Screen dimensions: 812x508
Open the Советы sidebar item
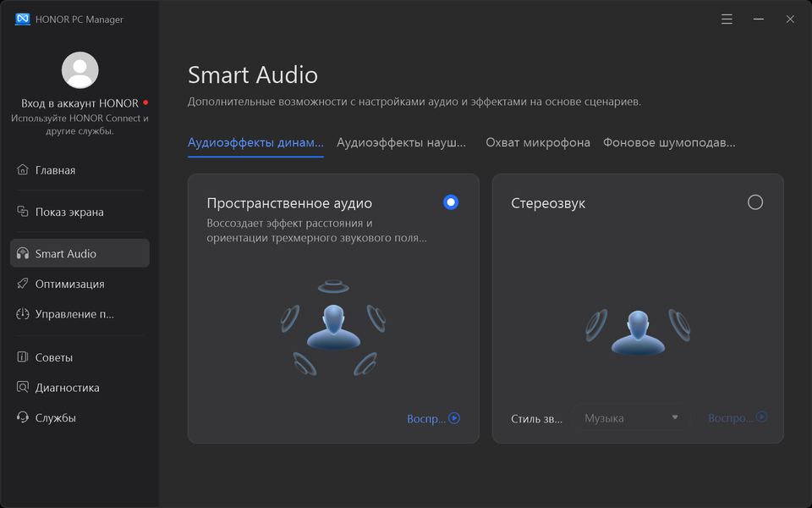tap(80, 357)
